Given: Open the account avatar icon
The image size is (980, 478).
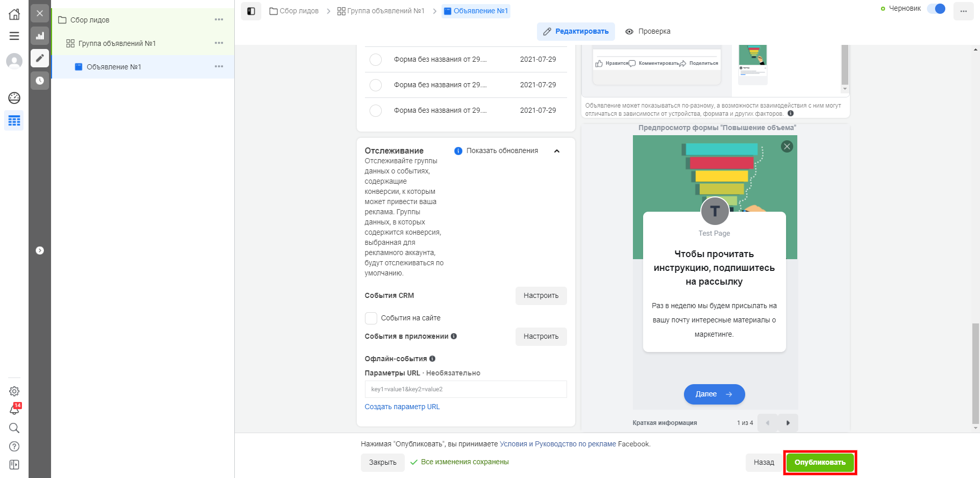Looking at the screenshot, I should point(14,61).
